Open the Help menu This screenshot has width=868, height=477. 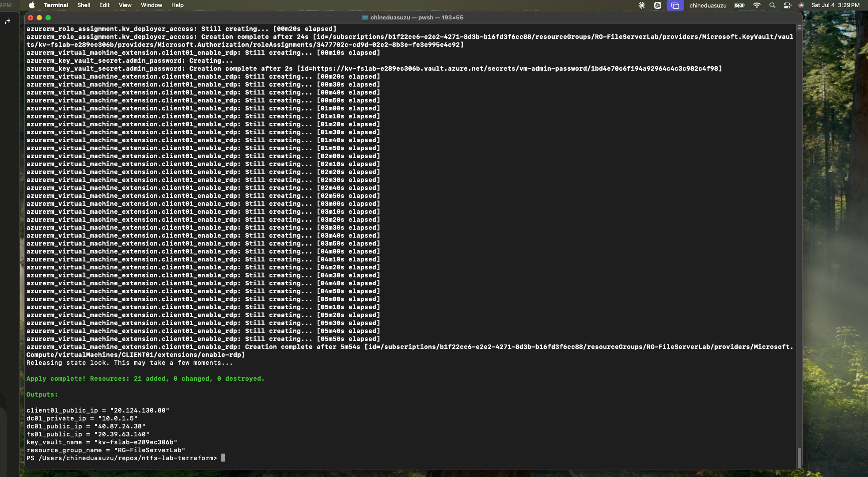(177, 5)
